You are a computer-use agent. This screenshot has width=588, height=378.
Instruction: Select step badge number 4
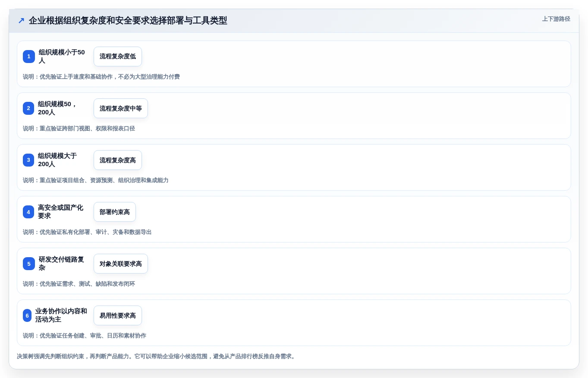[28, 212]
